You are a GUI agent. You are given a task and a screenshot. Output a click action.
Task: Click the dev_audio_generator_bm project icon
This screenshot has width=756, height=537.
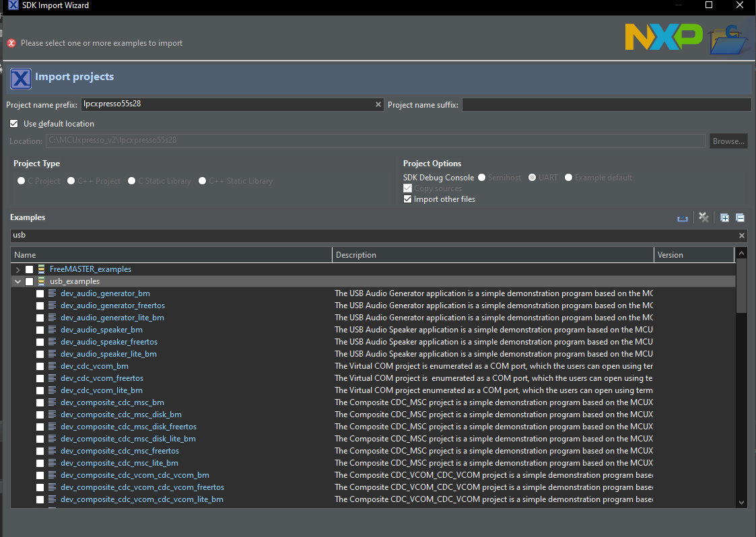tap(52, 293)
